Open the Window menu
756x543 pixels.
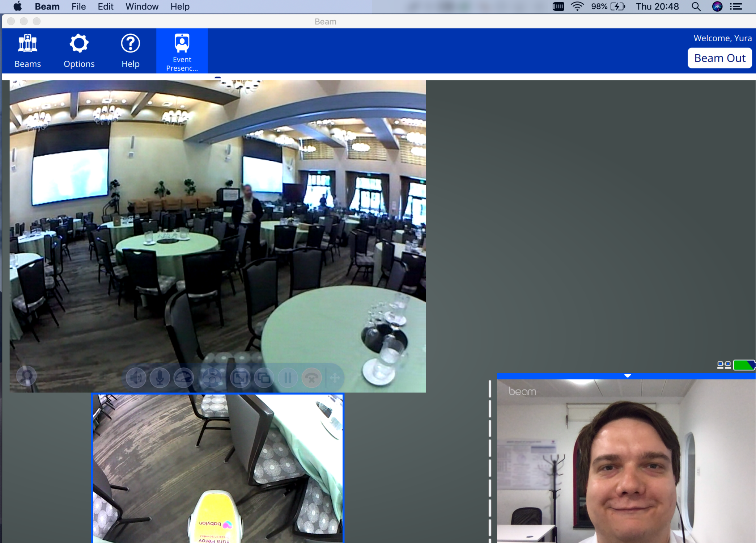tap(142, 7)
